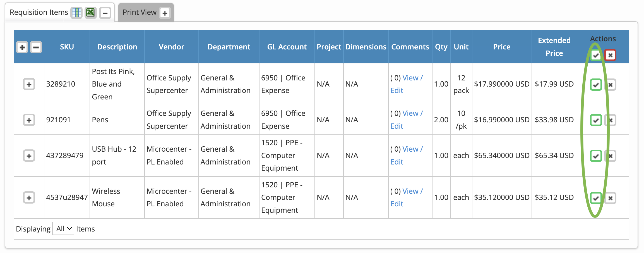Click the plus icon in the table header
This screenshot has width=644, height=253.
pos(22,47)
